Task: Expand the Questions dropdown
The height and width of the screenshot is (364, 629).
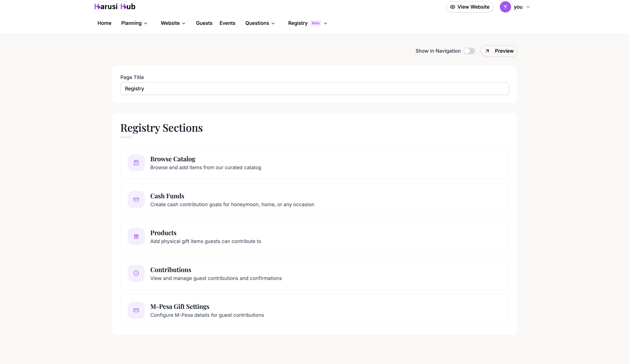Action: (x=260, y=23)
